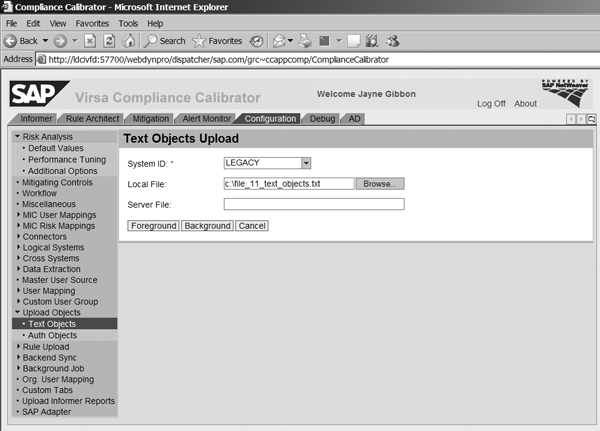Refresh the page with the Refresh icon
The image size is (600, 431).
click(109, 41)
